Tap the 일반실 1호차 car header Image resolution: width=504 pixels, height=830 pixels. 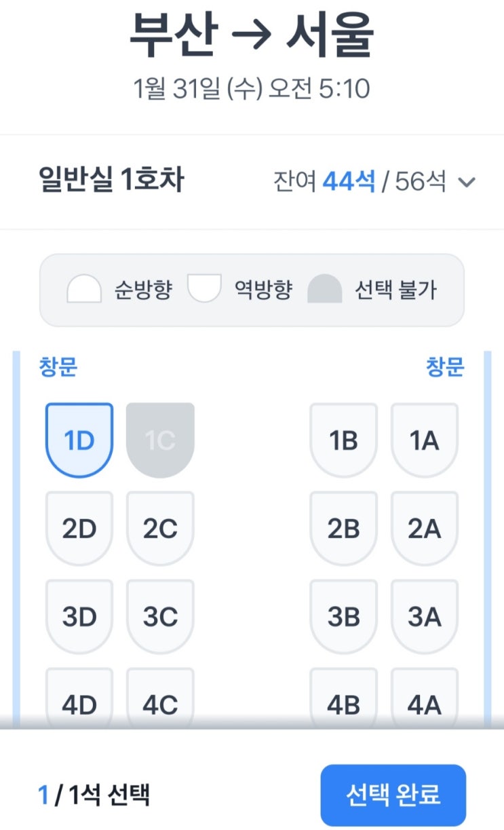pyautogui.click(x=111, y=181)
